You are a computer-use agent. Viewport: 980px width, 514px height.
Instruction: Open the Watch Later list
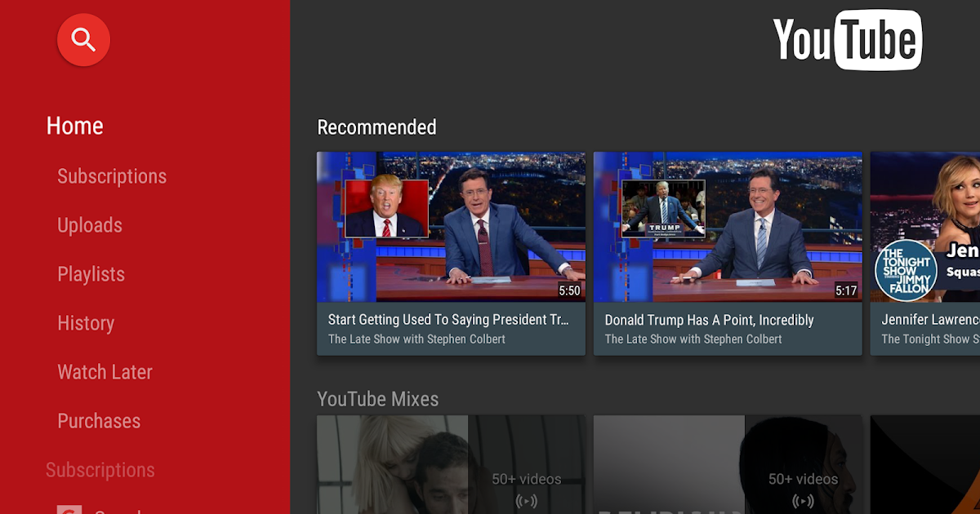click(x=105, y=372)
